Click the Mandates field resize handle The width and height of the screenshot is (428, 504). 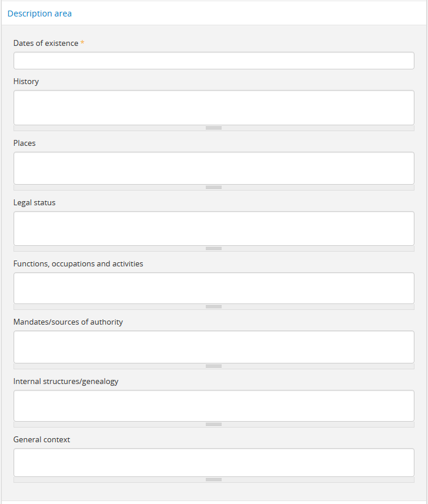(x=213, y=366)
